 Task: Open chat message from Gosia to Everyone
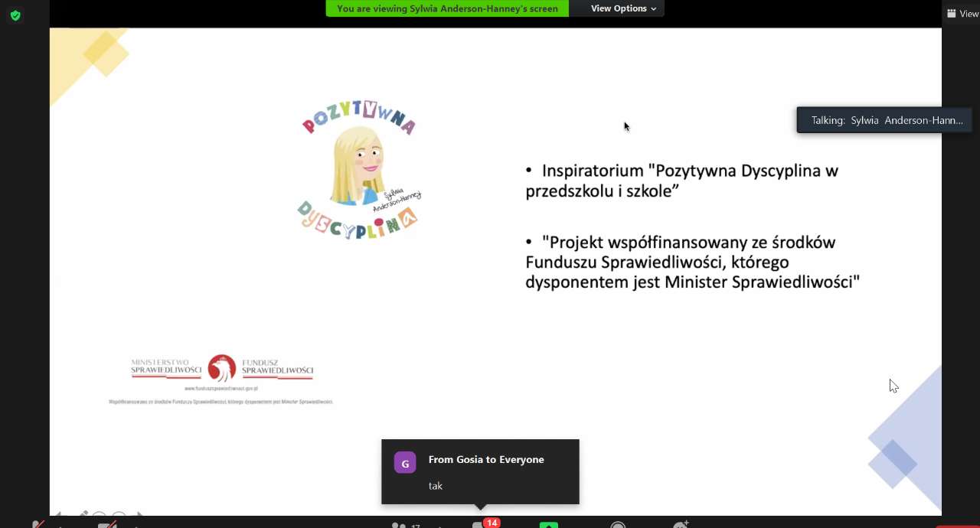pos(480,471)
